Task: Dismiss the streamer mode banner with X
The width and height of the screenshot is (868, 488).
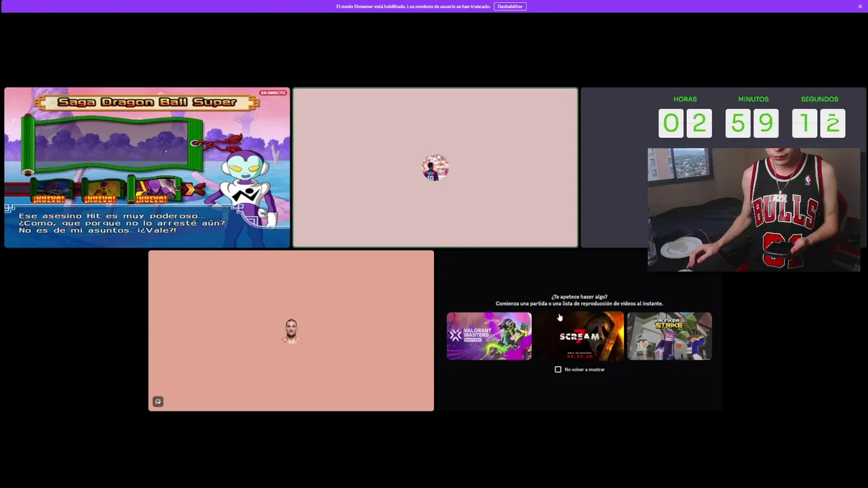Action: coord(860,6)
